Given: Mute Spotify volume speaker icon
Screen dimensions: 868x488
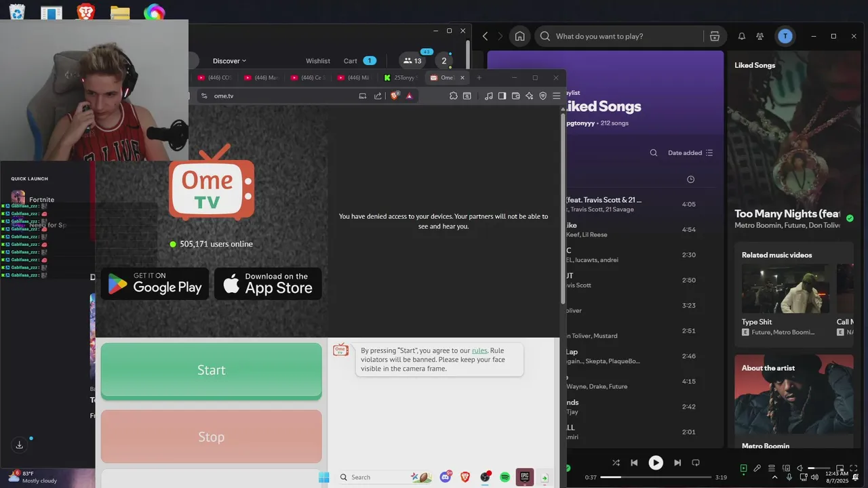Looking at the screenshot, I should 800,468.
